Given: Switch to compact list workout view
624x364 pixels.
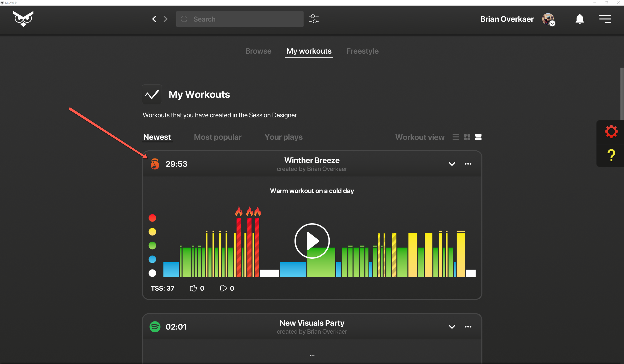Looking at the screenshot, I should click(x=456, y=137).
